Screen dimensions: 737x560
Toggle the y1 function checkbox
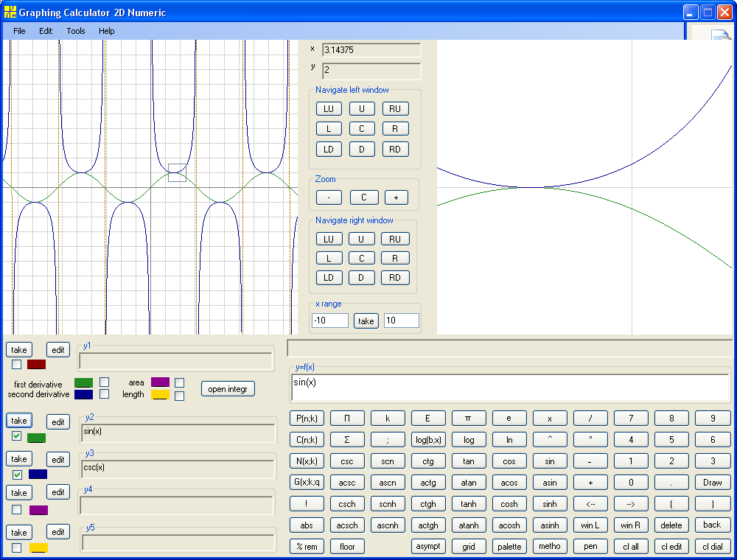click(x=16, y=364)
